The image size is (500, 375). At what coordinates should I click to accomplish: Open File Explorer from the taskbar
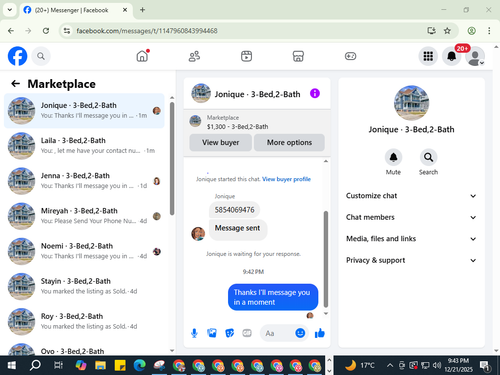click(x=100, y=365)
